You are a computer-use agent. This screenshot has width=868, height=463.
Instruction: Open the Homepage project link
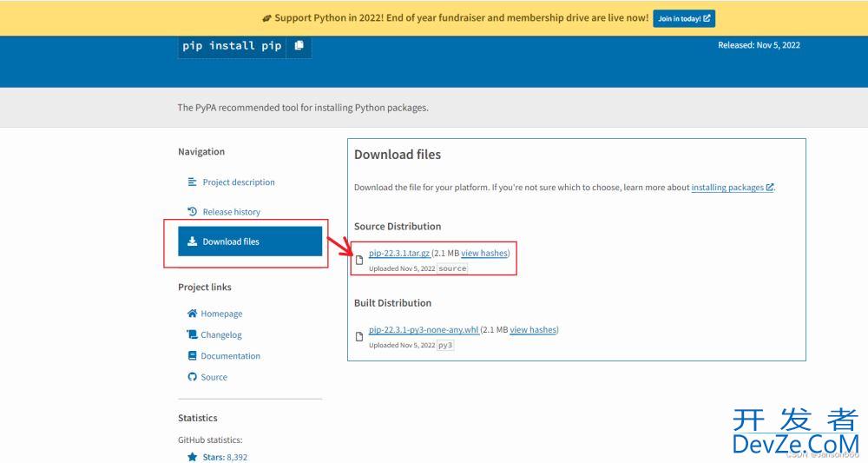point(221,314)
